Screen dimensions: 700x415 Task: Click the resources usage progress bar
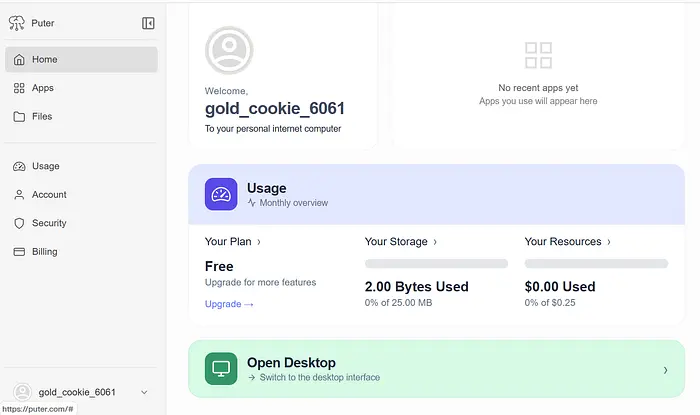[596, 263]
